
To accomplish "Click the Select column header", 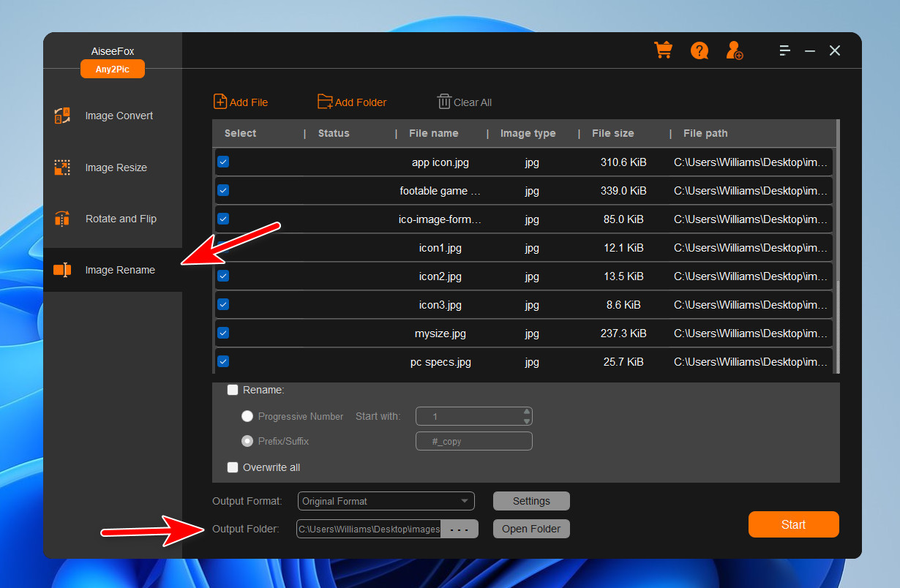I will pos(240,133).
